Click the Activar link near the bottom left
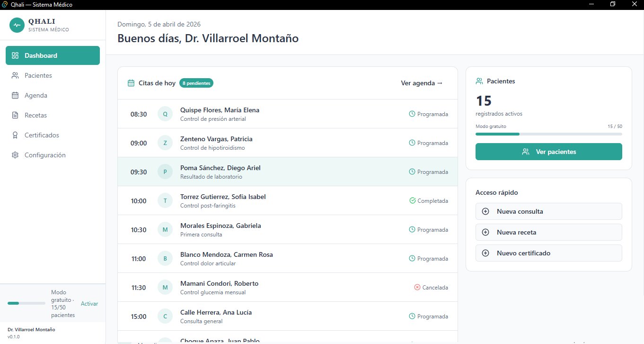This screenshot has height=344, width=644. pyautogui.click(x=89, y=303)
